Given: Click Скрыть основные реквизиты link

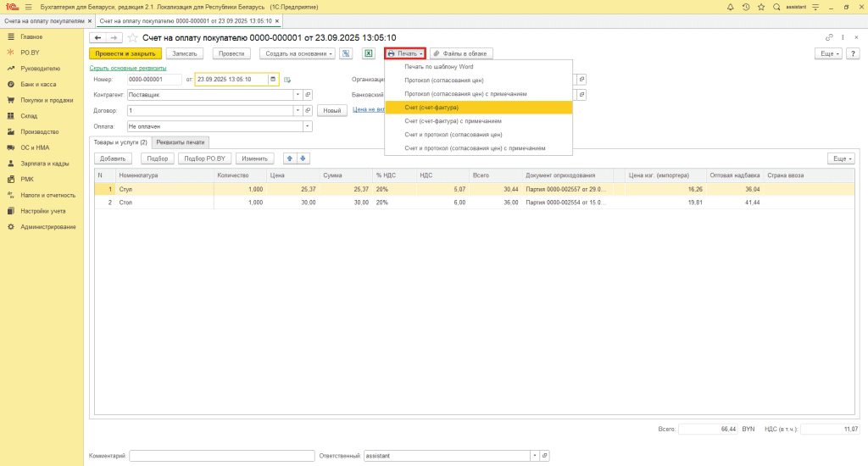Looking at the screenshot, I should 127,68.
